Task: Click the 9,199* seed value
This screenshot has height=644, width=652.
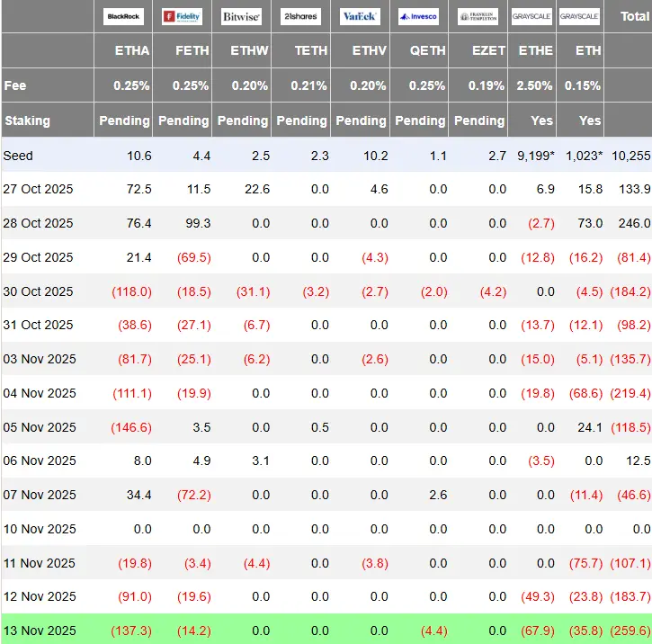Action: pos(536,156)
